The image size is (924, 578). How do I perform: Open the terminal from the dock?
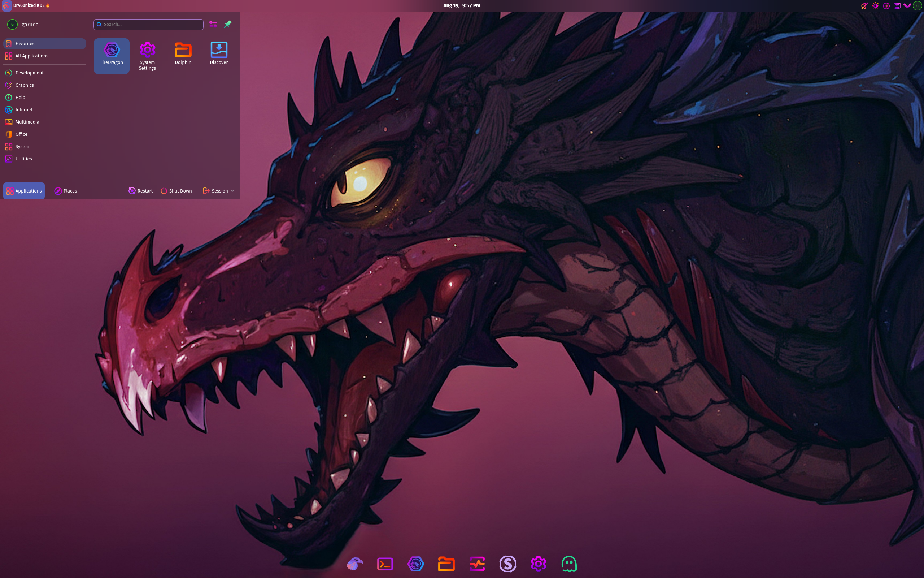point(385,564)
